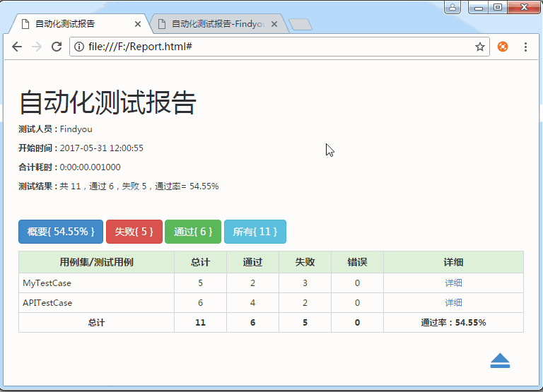Click the orange extension icon
Screen dimensions: 543x392
click(x=503, y=47)
